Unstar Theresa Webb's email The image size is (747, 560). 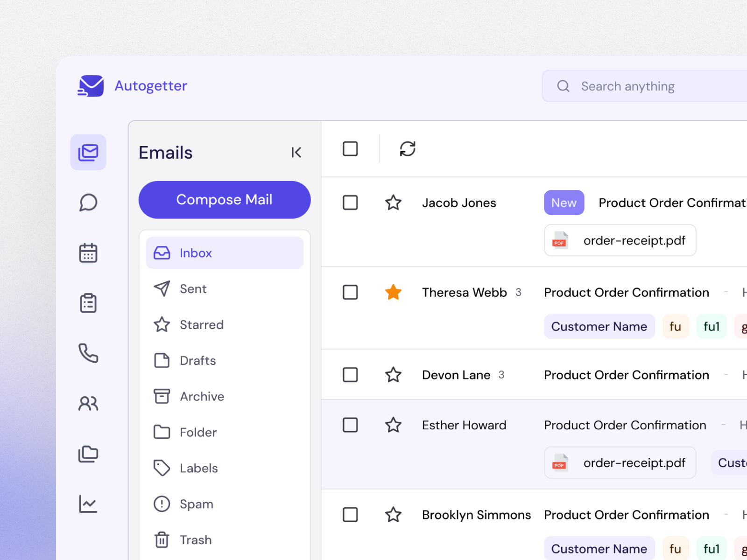394,292
